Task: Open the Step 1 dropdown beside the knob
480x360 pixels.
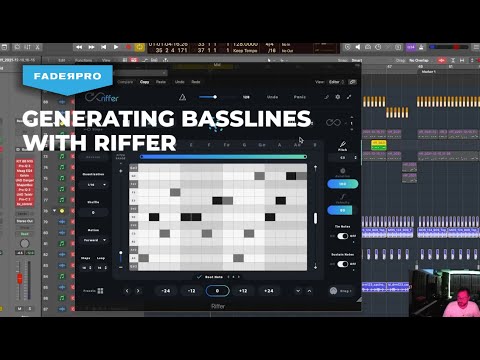Action: [x=346, y=291]
